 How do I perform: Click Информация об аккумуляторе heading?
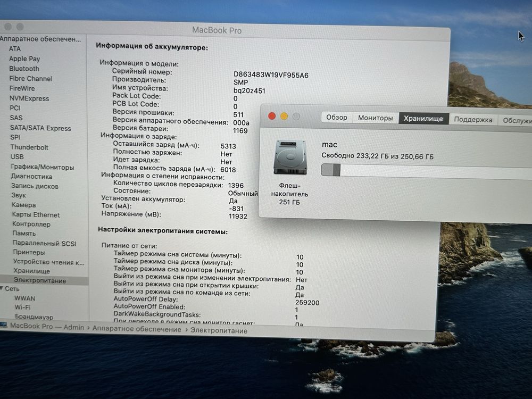tap(152, 46)
